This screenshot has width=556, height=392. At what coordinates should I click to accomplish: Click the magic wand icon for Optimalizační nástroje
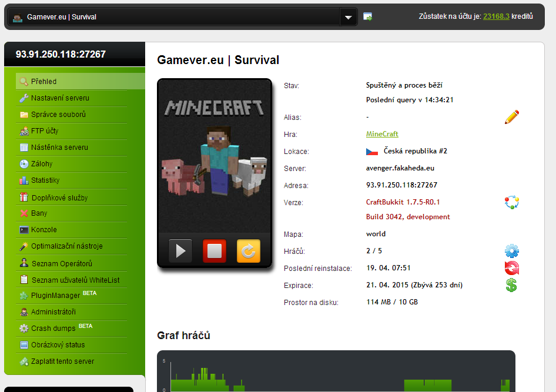(x=24, y=246)
